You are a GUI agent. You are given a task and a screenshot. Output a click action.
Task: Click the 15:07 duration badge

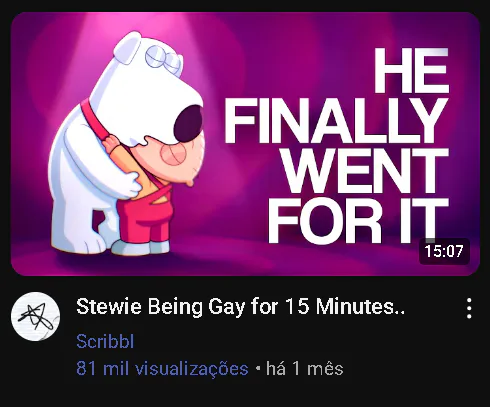coord(444,251)
